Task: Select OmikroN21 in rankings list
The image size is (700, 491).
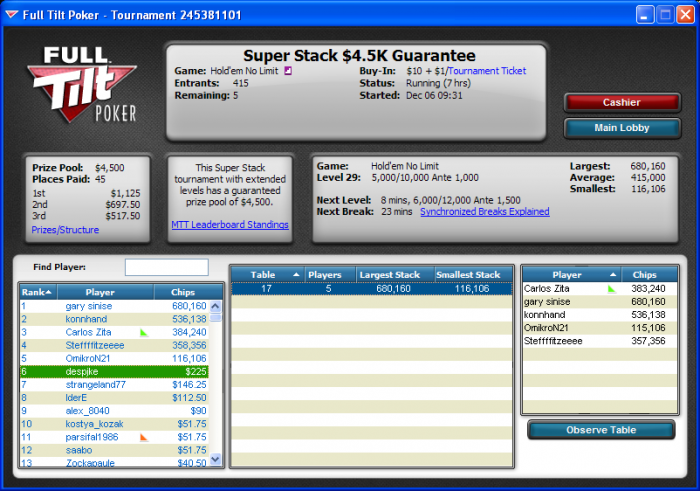Action: pyautogui.click(x=114, y=358)
